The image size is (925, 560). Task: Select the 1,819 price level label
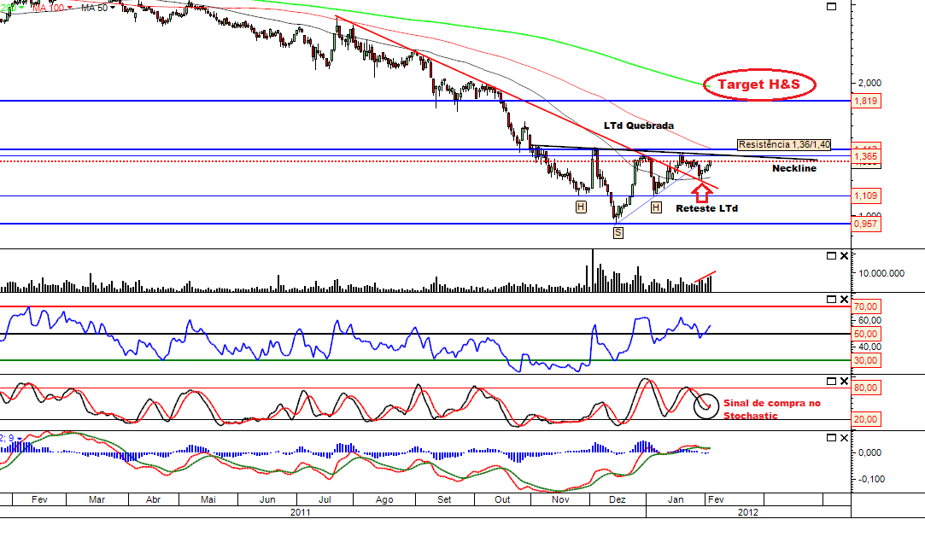click(866, 101)
